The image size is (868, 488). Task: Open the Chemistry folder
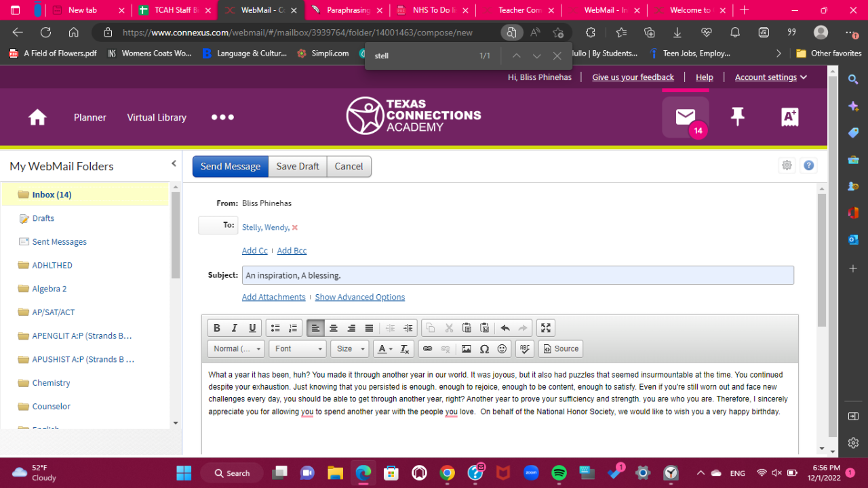[51, 383]
